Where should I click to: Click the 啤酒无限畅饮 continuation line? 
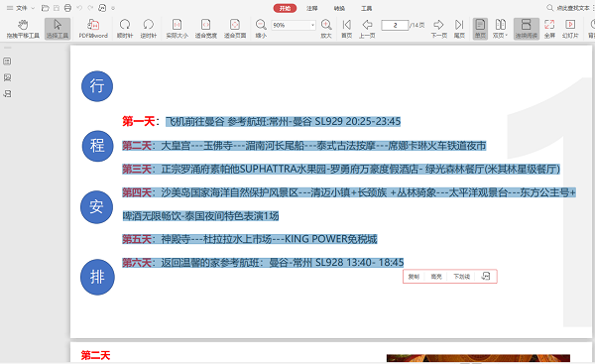click(200, 216)
